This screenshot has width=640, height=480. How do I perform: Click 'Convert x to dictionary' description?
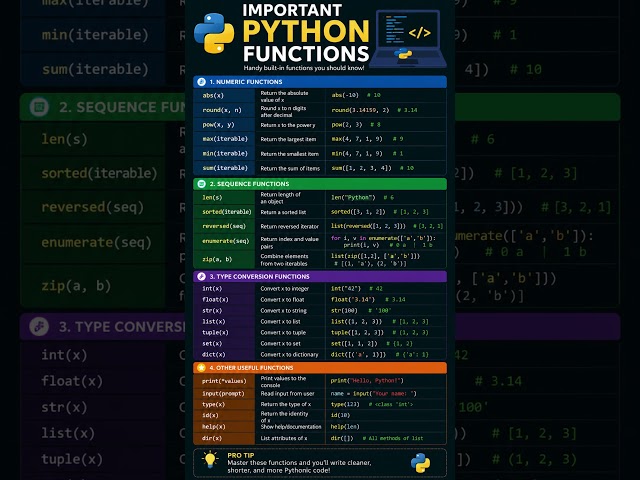(x=289, y=355)
